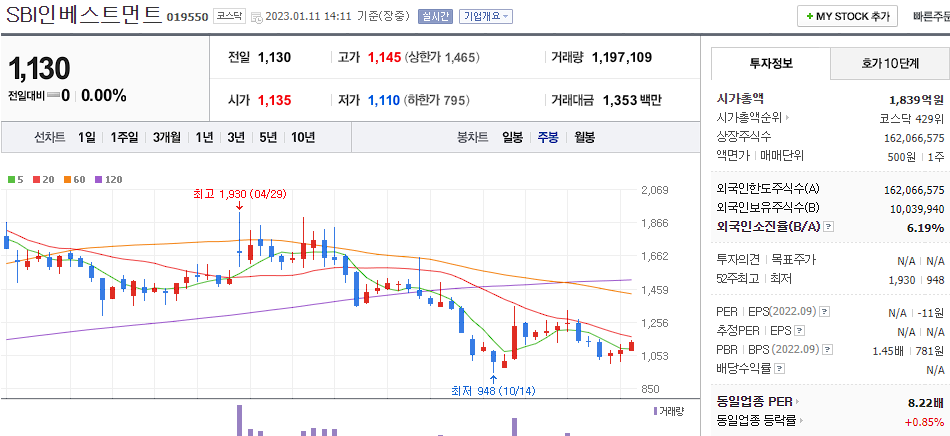Click the 최저 948 (10/14) chart marker
Viewport: 950px width, 436px height.
tap(493, 391)
